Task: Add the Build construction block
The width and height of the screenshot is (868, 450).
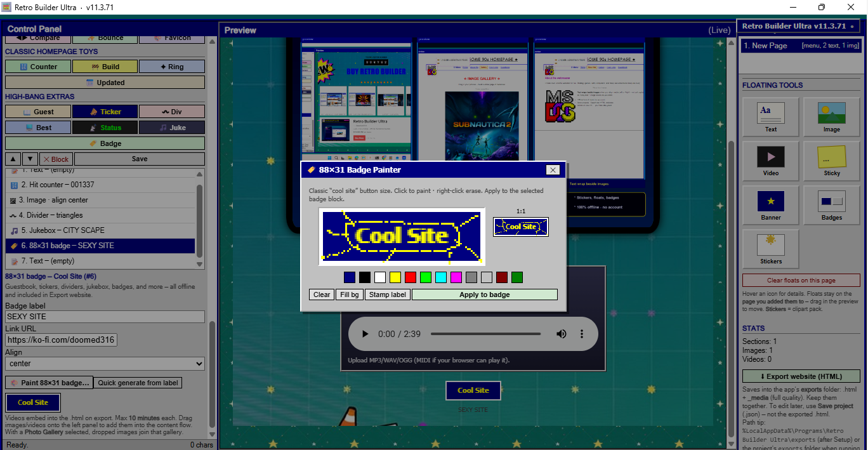Action: tap(105, 67)
